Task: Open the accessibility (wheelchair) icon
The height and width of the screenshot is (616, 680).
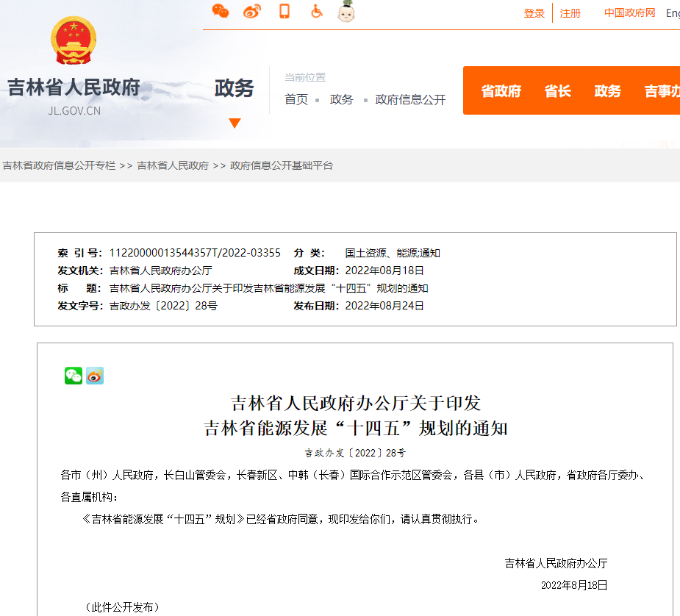Action: click(x=316, y=12)
